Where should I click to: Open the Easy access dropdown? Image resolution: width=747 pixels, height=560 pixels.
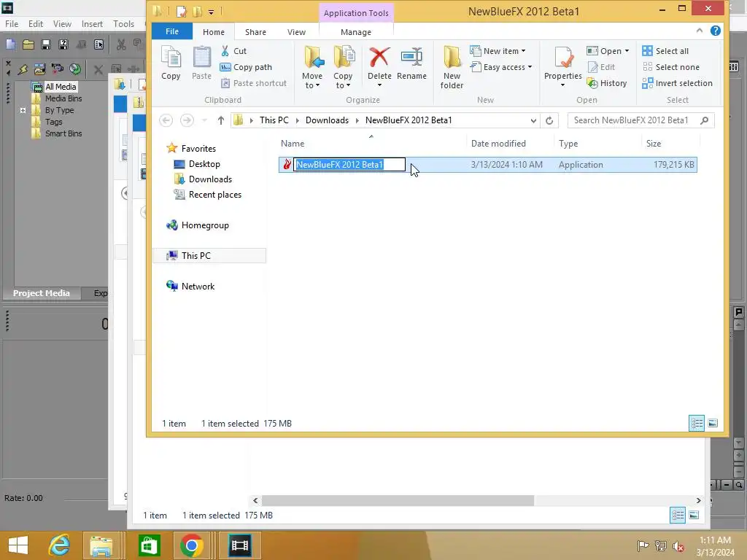tap(501, 67)
